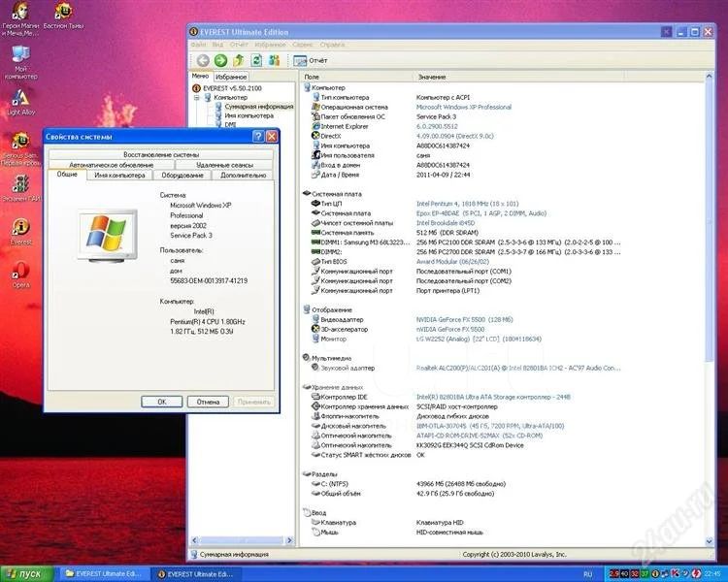The height and width of the screenshot is (582, 728).
Task: Open the NVIDIA GeForce FX 5500 (128 МБ) link
Action: tap(464, 320)
